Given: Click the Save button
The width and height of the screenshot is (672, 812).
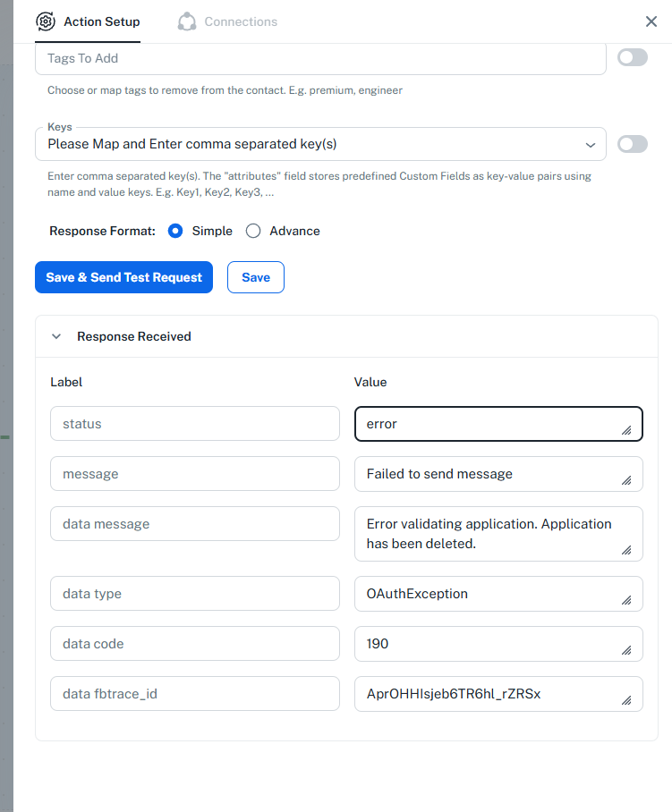Looking at the screenshot, I should pos(256,277).
